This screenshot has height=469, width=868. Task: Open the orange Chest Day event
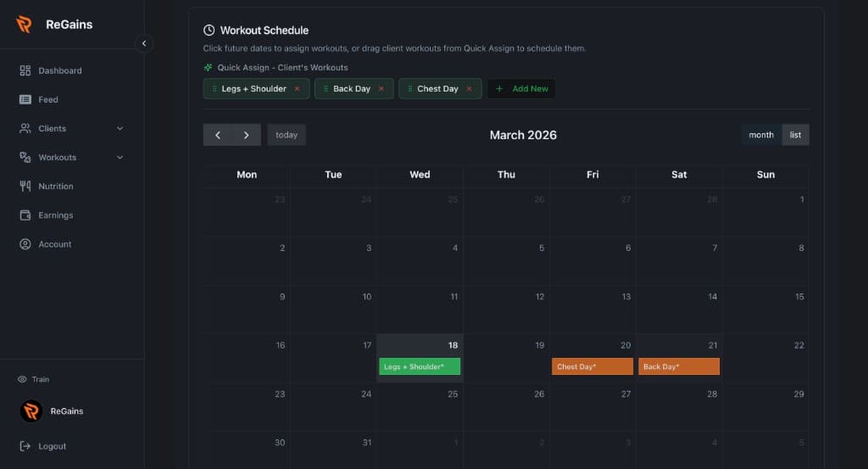pos(592,366)
